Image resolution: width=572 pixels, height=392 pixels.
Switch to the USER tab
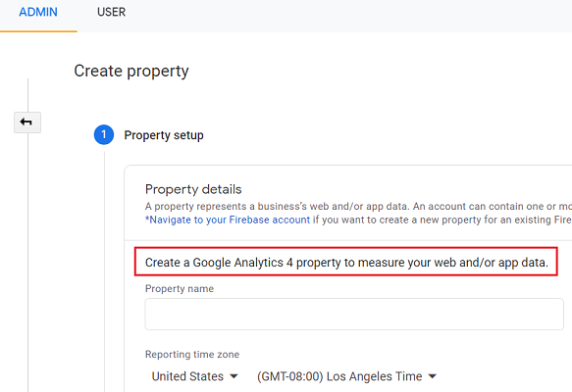(111, 12)
